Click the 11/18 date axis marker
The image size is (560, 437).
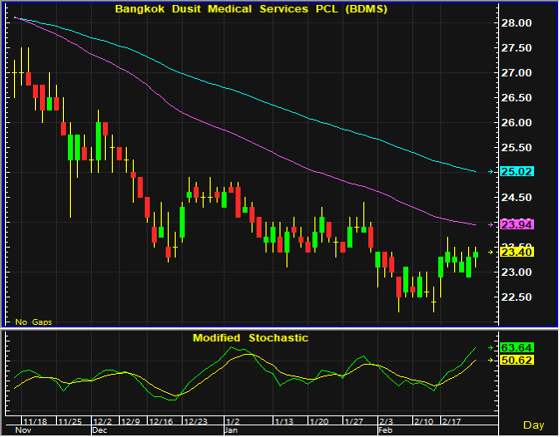pos(35,421)
